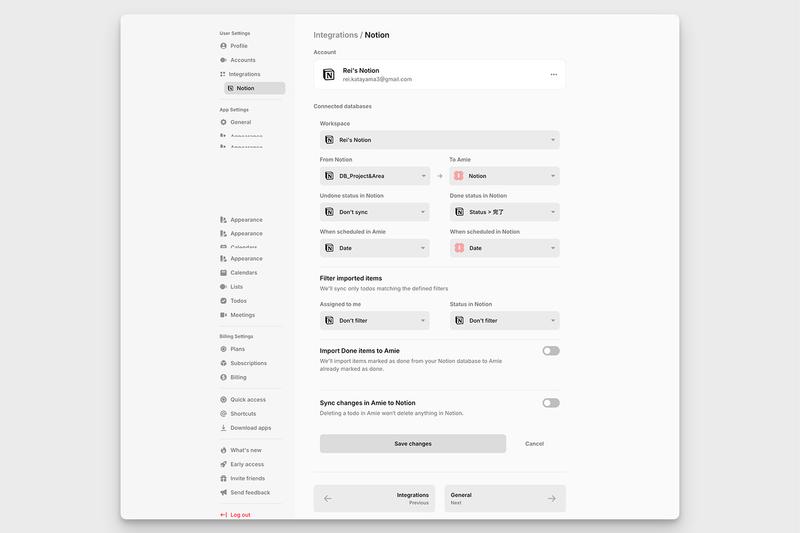Open the Rei's Notion account options menu
Image resolution: width=800 pixels, height=533 pixels.
(x=553, y=74)
